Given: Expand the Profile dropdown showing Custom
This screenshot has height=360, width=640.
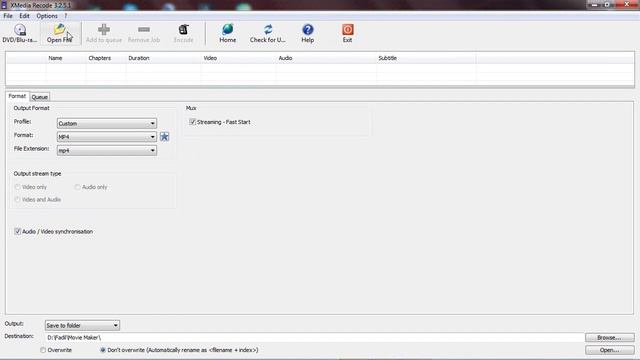Looking at the screenshot, I should click(107, 123).
